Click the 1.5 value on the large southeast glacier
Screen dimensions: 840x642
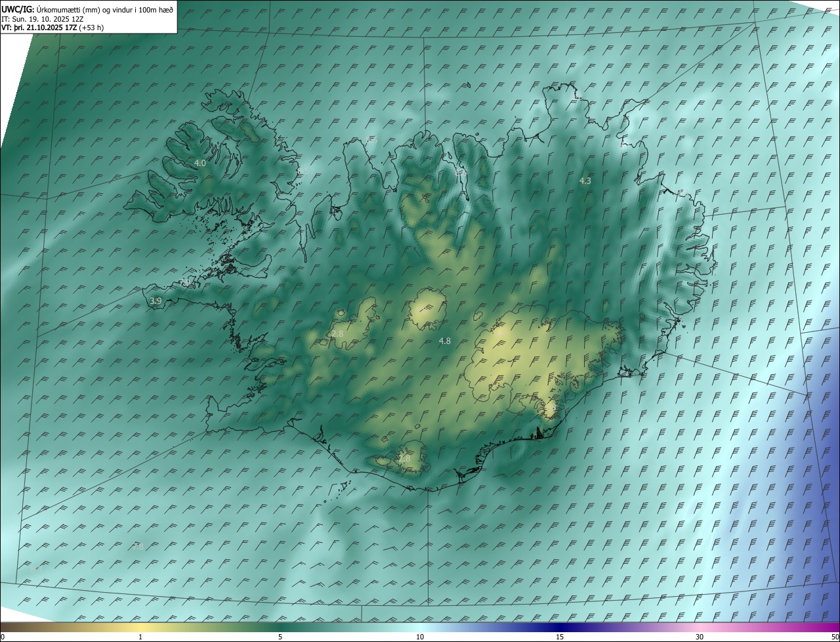500,333
